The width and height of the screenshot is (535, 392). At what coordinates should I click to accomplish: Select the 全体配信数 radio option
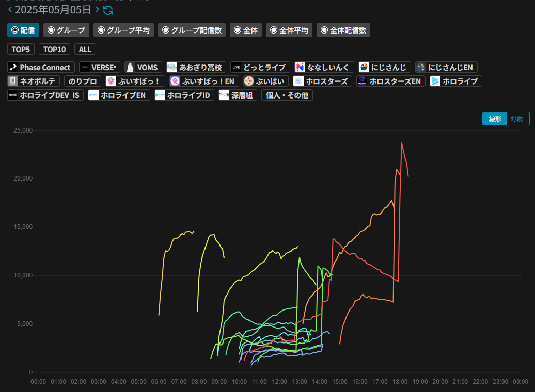tap(343, 30)
